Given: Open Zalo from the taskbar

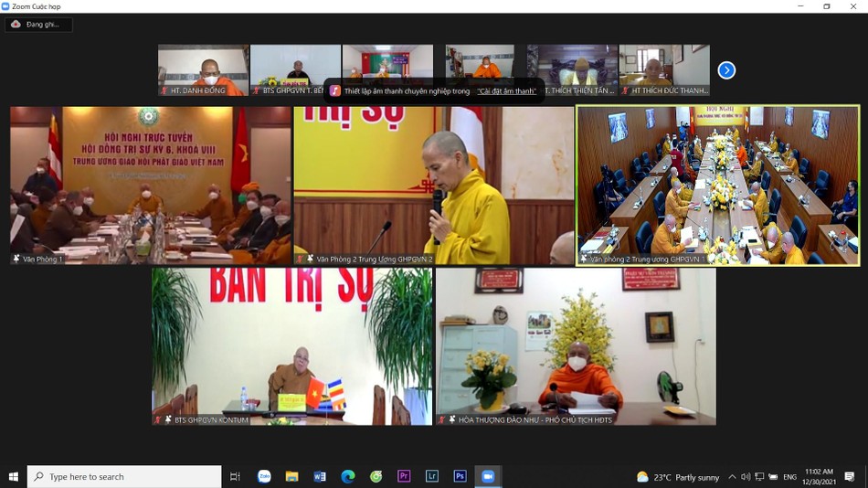Looking at the screenshot, I should tap(264, 476).
